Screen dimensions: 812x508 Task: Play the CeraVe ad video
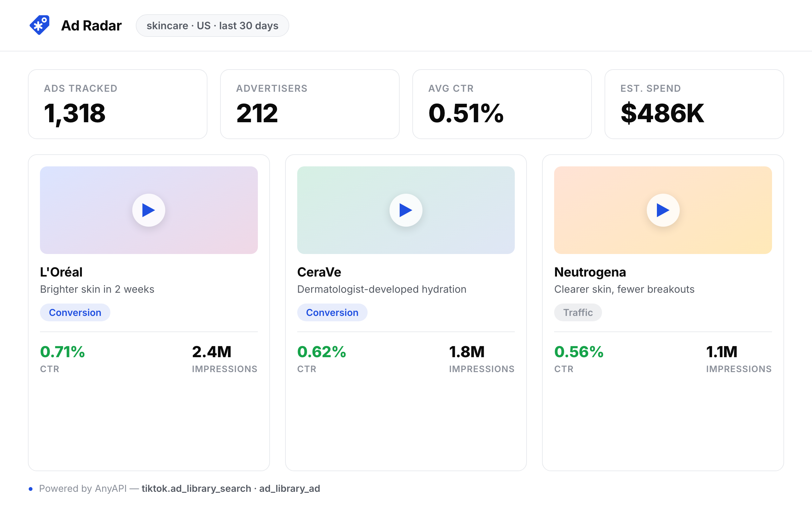[x=406, y=210]
